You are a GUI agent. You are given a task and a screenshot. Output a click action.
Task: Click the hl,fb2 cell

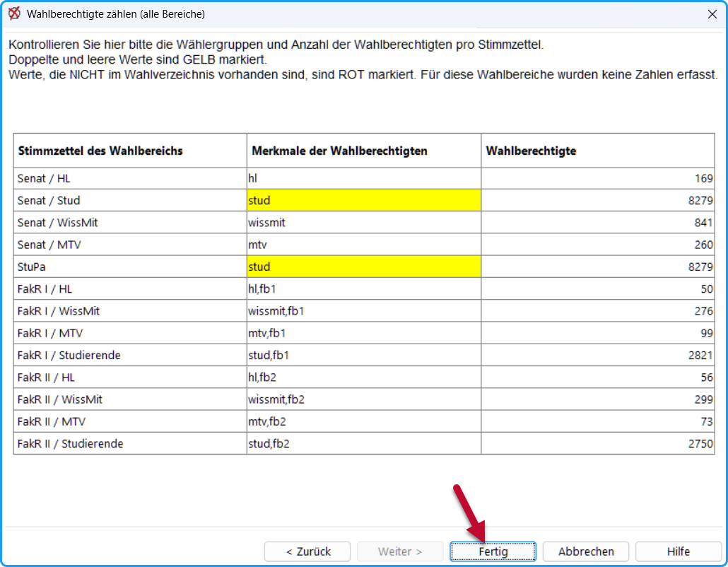click(364, 378)
